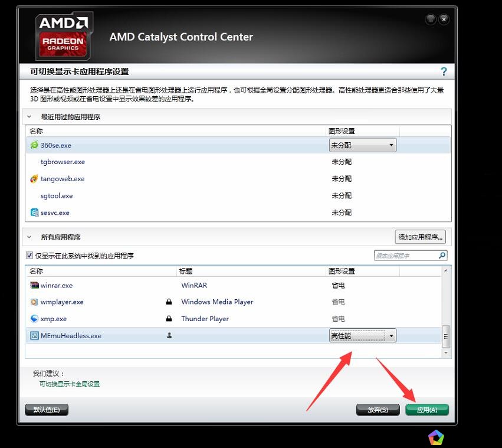Screen dimensions: 502x448
Task: Open the 可切换显示卡全局设置 link
Action: pos(70,384)
